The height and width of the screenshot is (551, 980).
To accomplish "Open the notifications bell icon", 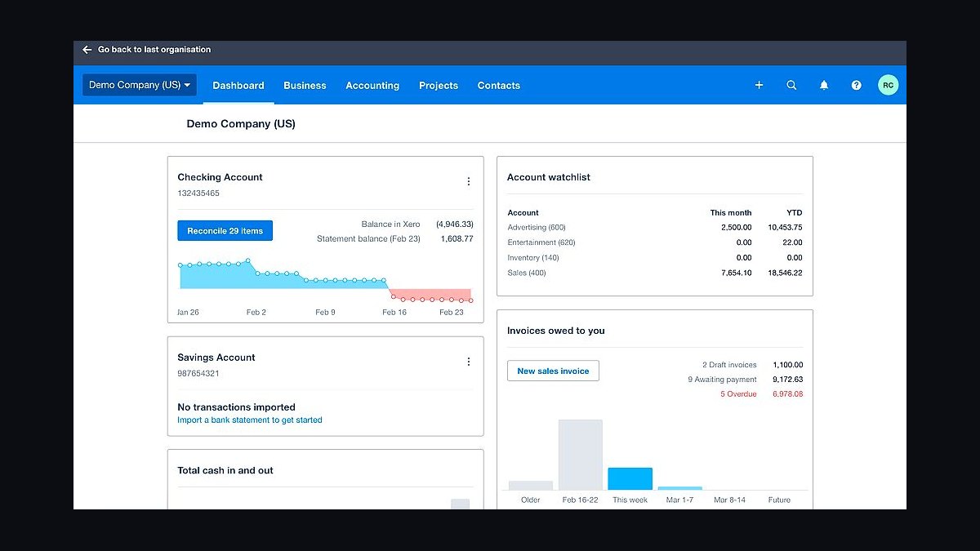I will [x=824, y=85].
